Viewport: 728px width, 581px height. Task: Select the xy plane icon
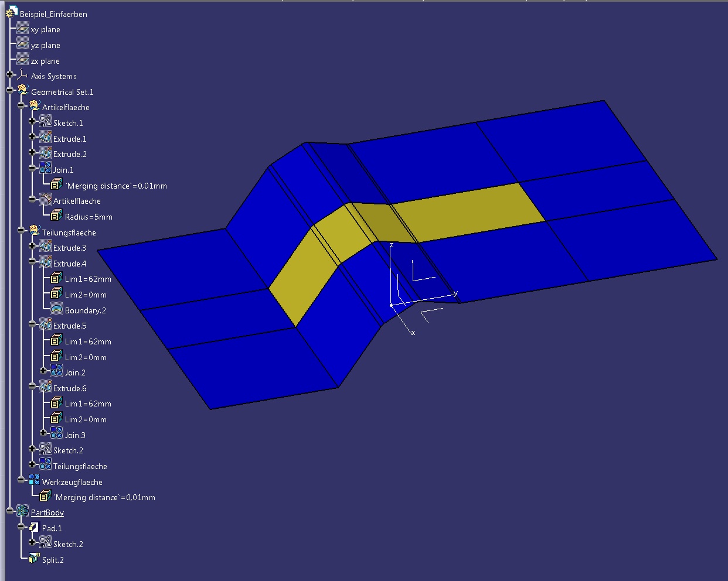(23, 29)
